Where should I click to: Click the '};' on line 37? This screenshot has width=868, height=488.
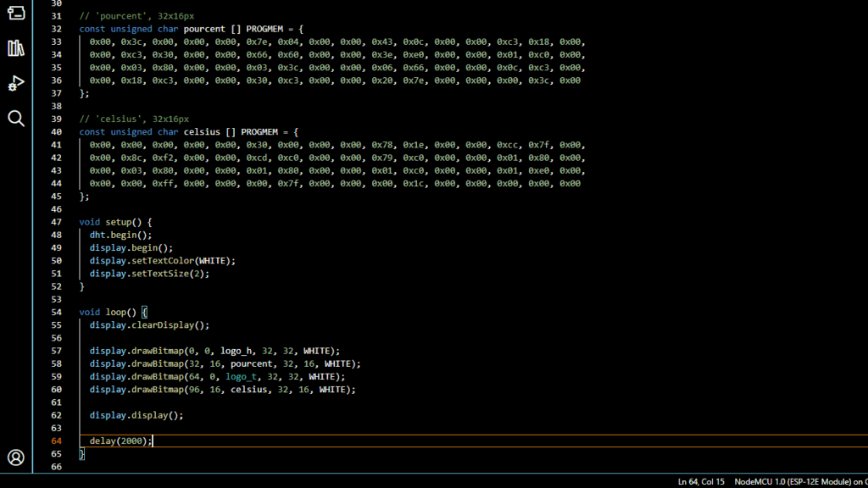84,93
